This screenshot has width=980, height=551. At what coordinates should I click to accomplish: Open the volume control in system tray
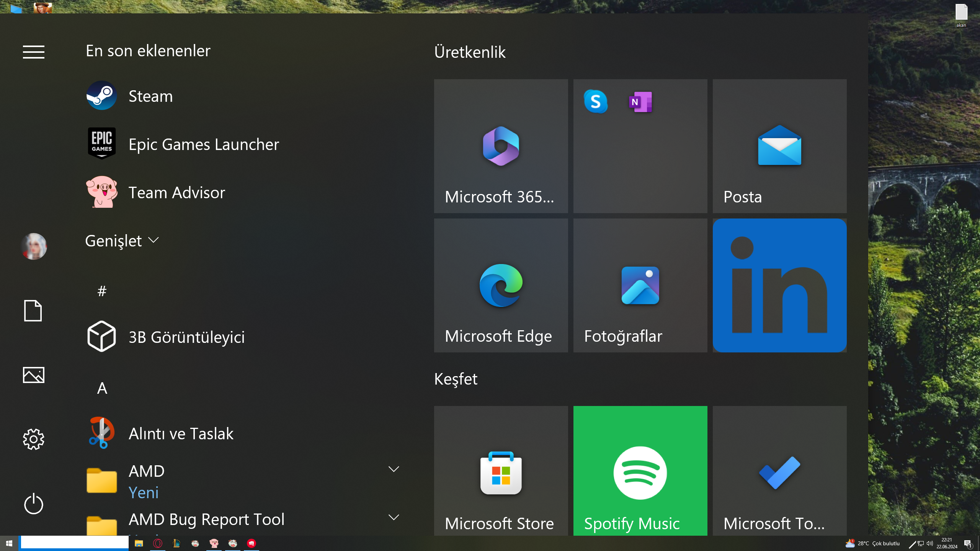click(x=929, y=543)
